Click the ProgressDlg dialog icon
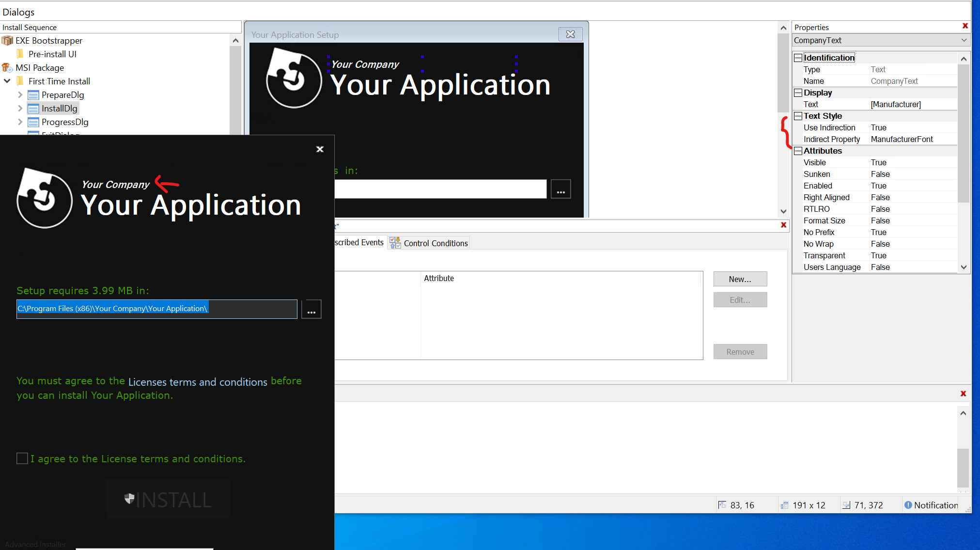Screen dimensions: 980x550 click(33, 122)
